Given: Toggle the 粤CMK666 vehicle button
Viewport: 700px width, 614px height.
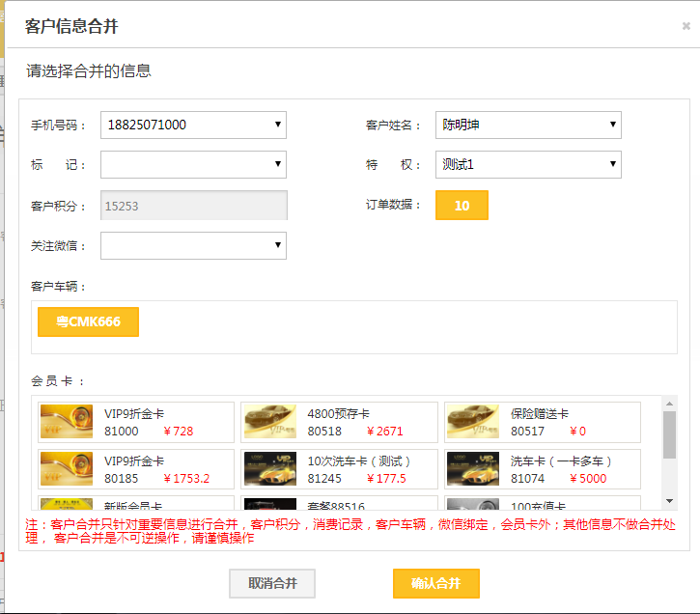Looking at the screenshot, I should click(x=88, y=321).
